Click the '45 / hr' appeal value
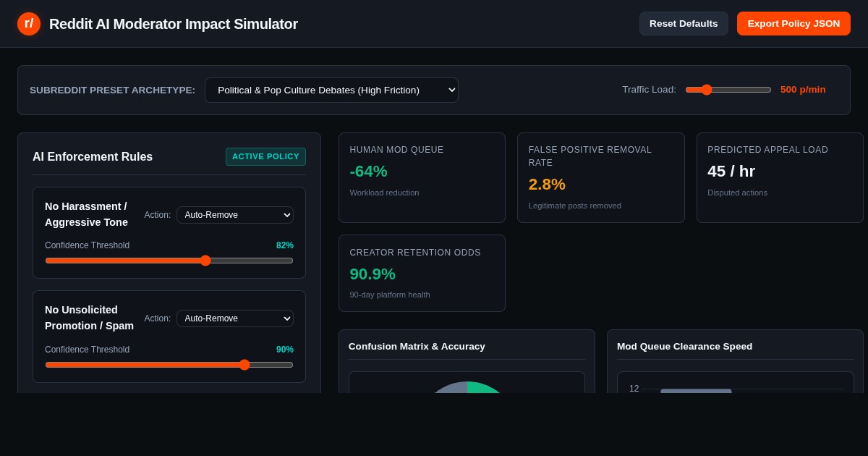Screen dimensions: 868x456 pyautogui.click(x=731, y=172)
